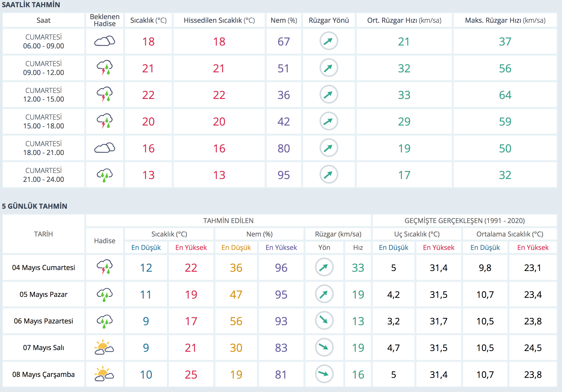Click the 15.00 - 18.00 time slot cell
Screen dimensions: 562x392
click(x=43, y=121)
